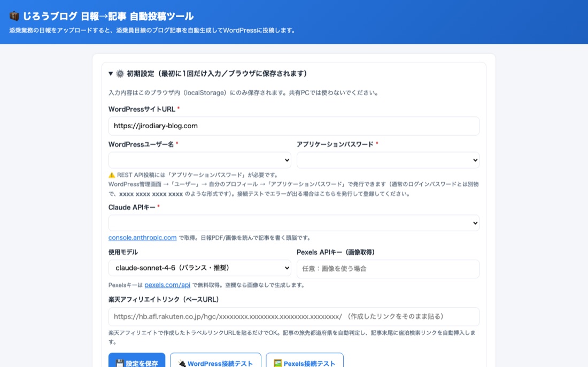Click the Claude APIキー label

(131, 207)
